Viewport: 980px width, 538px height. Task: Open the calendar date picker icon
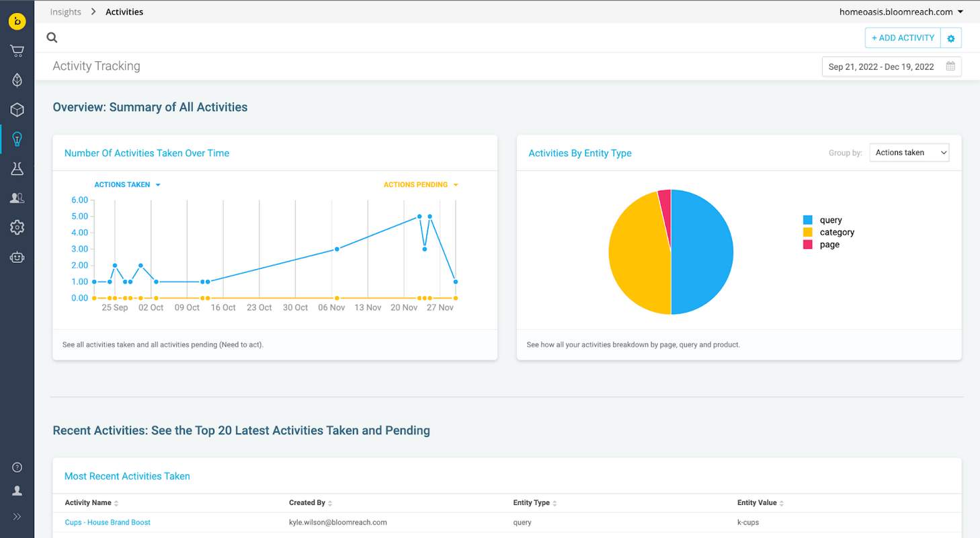click(950, 67)
